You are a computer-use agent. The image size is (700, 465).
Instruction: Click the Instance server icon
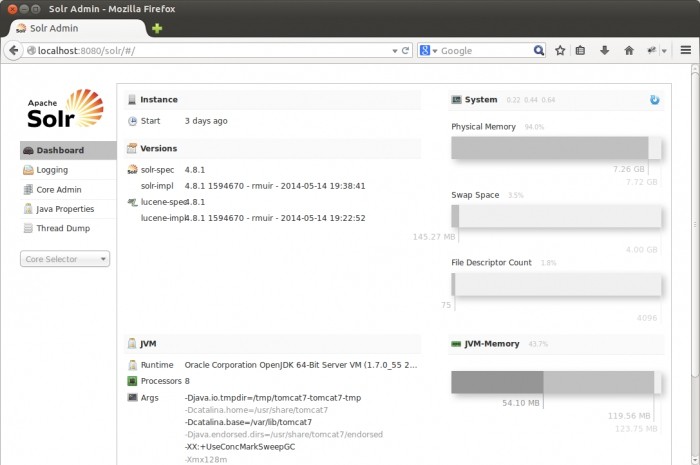pyautogui.click(x=132, y=100)
